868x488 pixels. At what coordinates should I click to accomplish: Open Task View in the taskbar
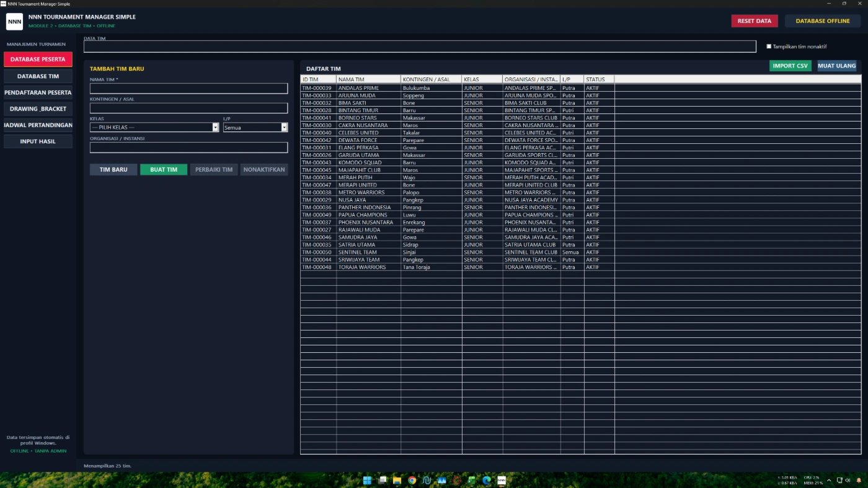tap(382, 480)
